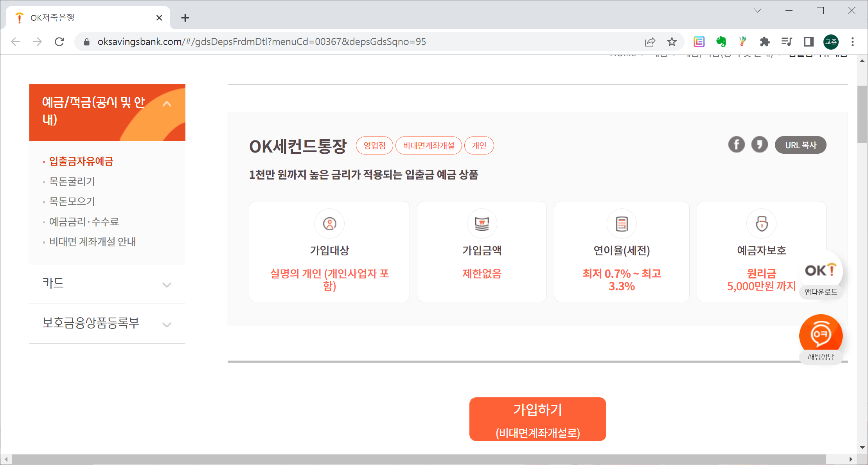
Task: View site information lock icon
Action: click(87, 41)
